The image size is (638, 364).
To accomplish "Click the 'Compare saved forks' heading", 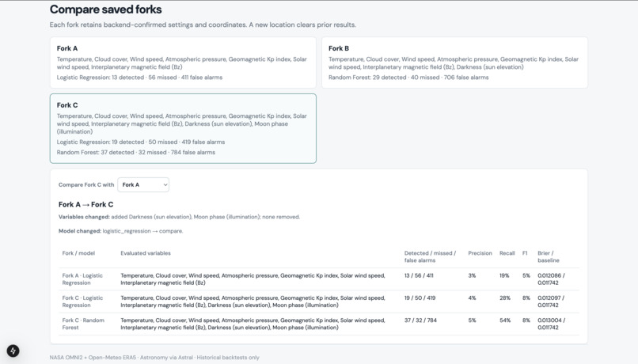I will [x=106, y=9].
